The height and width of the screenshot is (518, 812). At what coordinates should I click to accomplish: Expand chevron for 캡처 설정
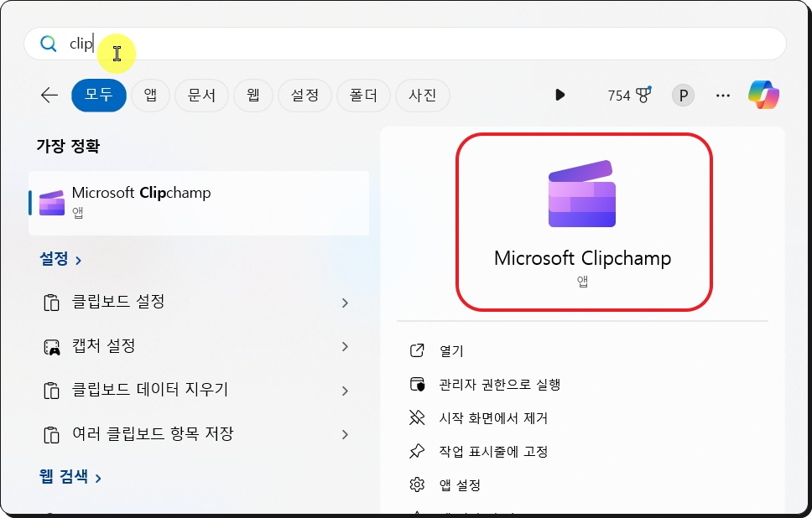345,347
